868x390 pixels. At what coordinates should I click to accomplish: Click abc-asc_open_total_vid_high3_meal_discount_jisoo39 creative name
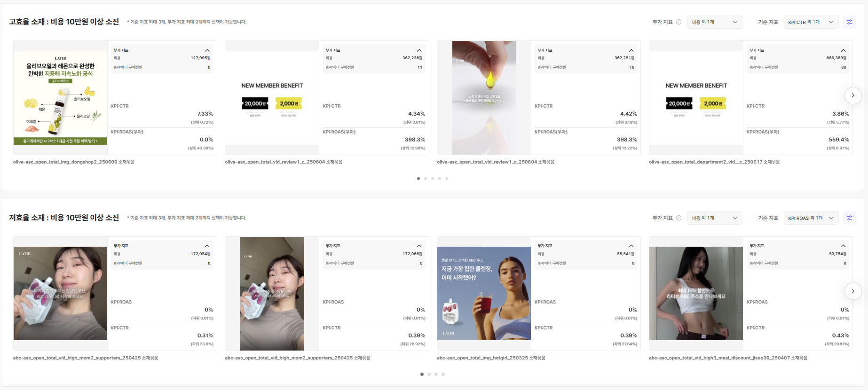pyautogui.click(x=728, y=358)
